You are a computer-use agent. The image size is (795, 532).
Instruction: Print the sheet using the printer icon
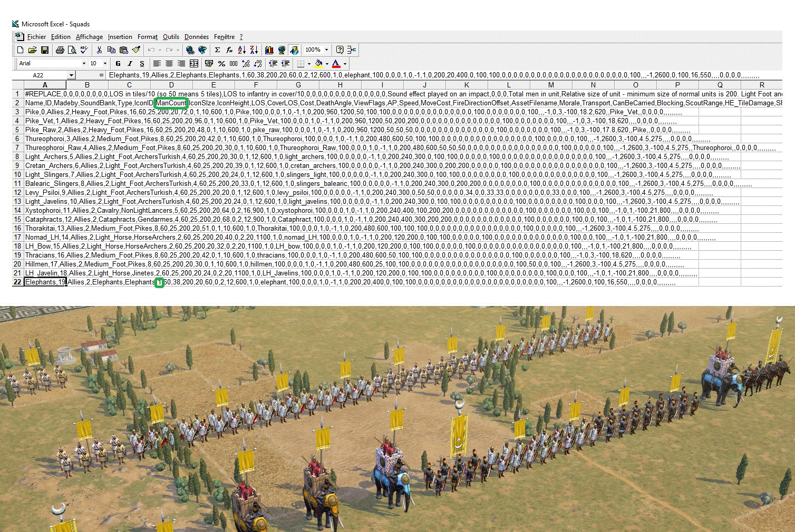pos(60,50)
